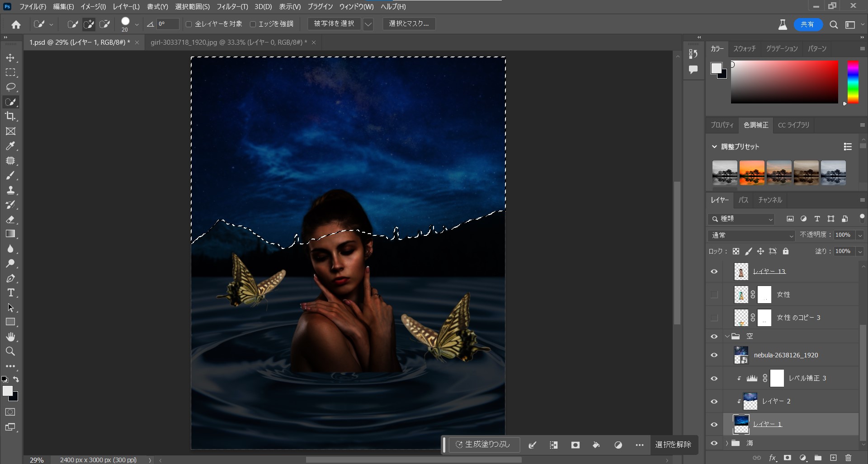Hide the 空 group visibility
This screenshot has height=464, width=868.
click(x=714, y=337)
